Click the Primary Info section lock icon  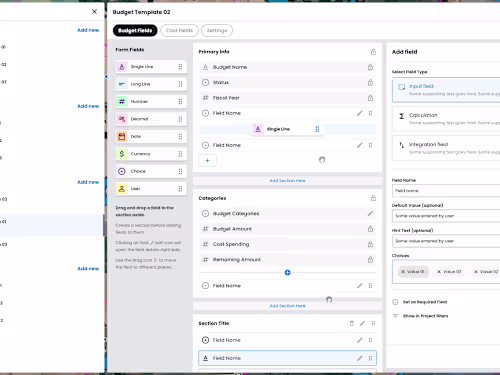tap(373, 52)
